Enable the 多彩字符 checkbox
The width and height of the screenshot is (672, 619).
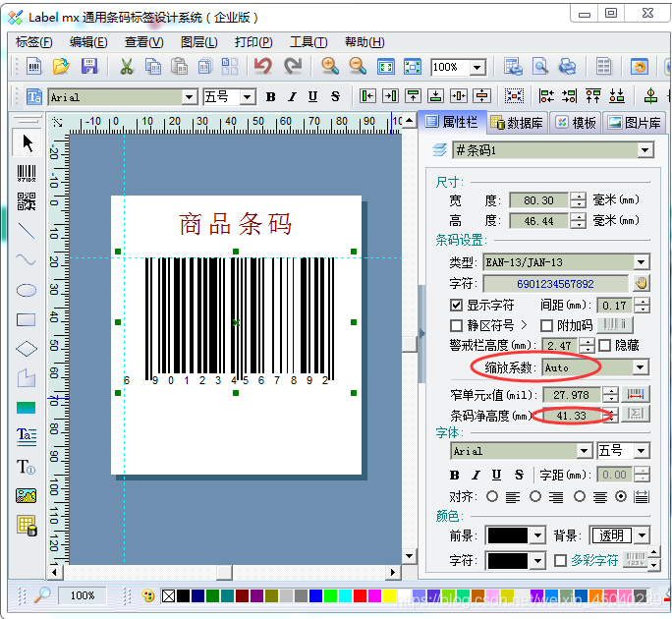561,561
